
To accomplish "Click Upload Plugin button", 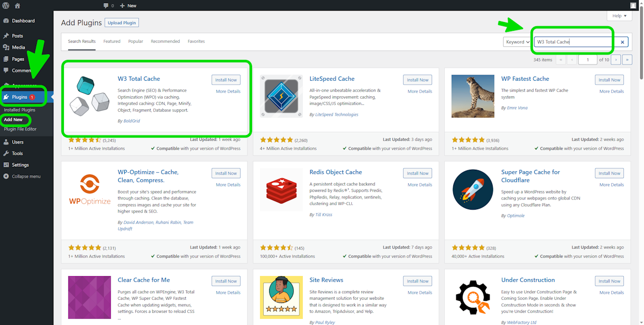I will [x=122, y=23].
